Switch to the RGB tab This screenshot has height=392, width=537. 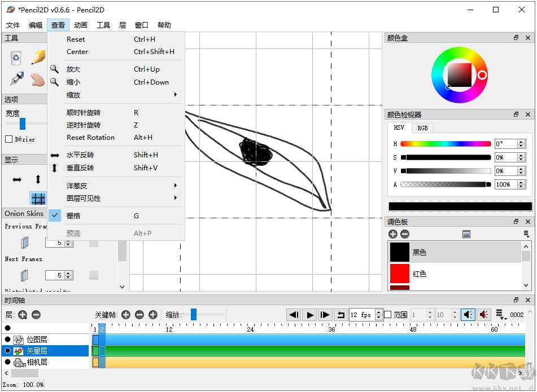422,127
